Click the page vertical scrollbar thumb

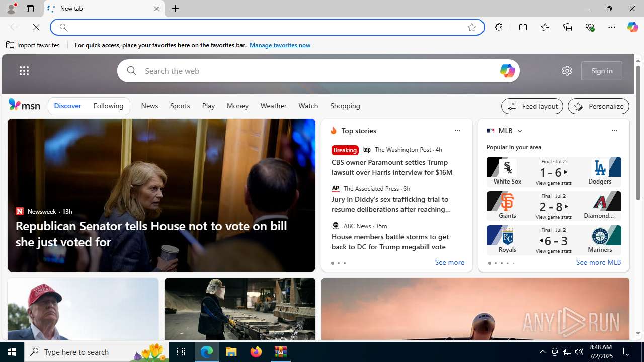point(638,133)
